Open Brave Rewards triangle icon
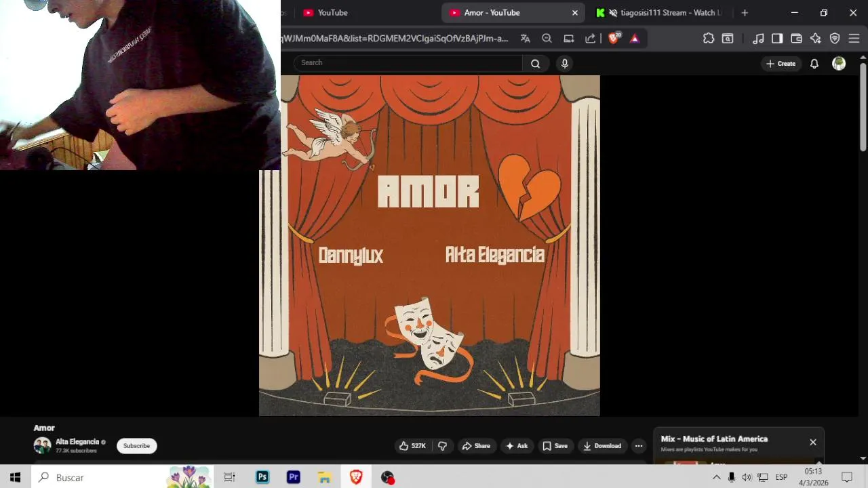 pos(635,39)
